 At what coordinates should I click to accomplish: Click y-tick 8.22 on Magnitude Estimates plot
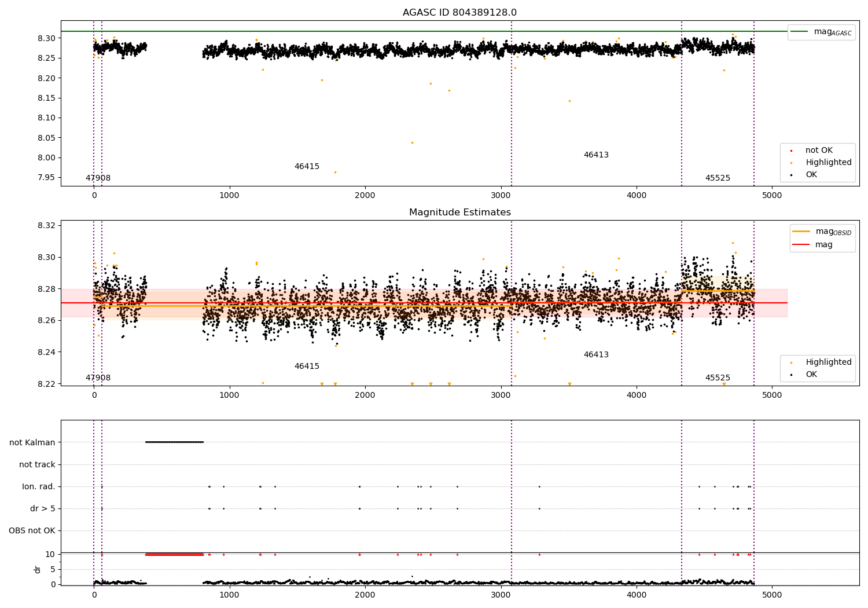[x=47, y=384]
